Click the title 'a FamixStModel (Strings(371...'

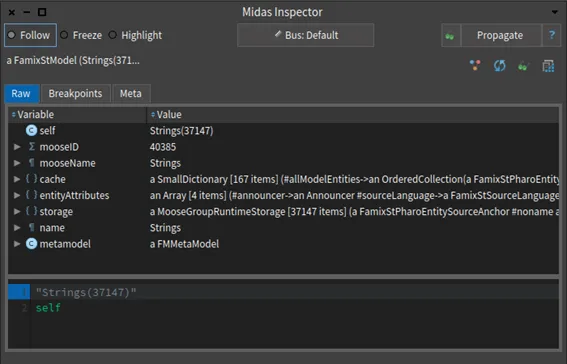73,60
